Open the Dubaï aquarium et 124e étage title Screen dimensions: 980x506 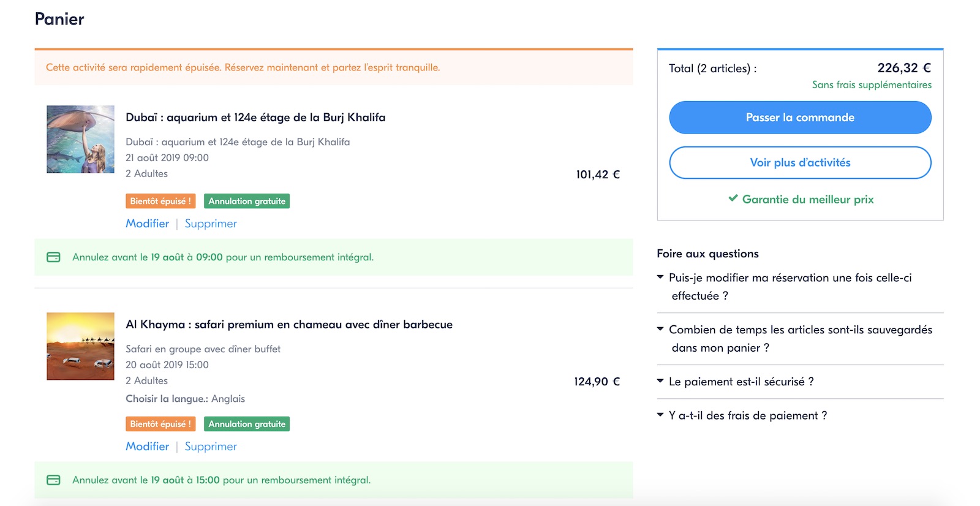point(255,118)
